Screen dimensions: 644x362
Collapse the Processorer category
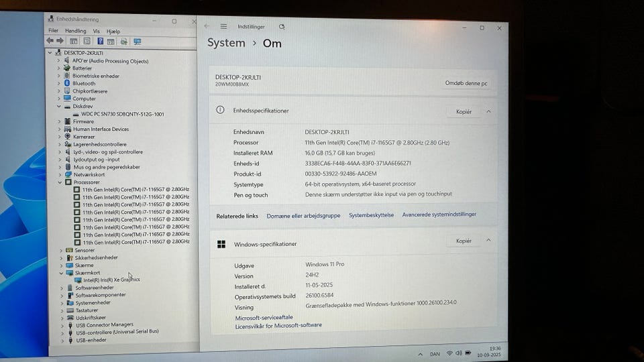point(60,182)
